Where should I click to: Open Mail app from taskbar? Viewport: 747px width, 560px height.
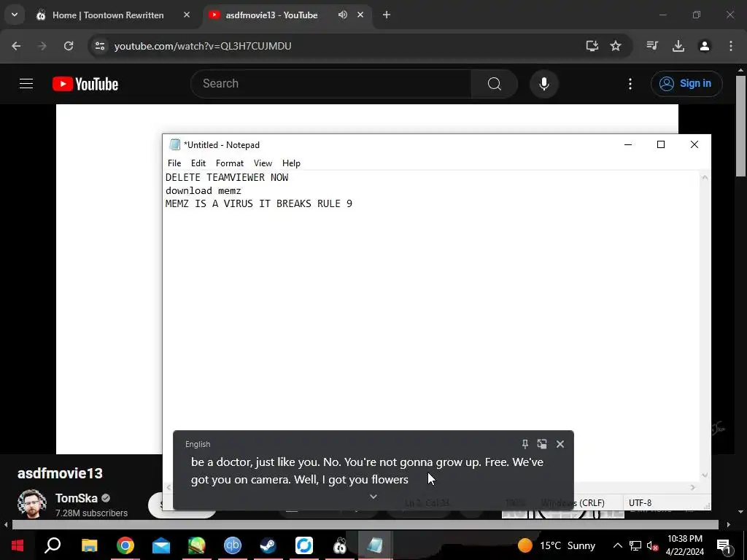tap(161, 545)
